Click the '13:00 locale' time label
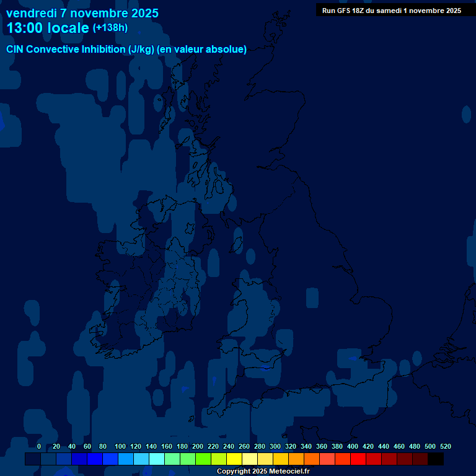This screenshot has width=476, height=476. (x=48, y=28)
